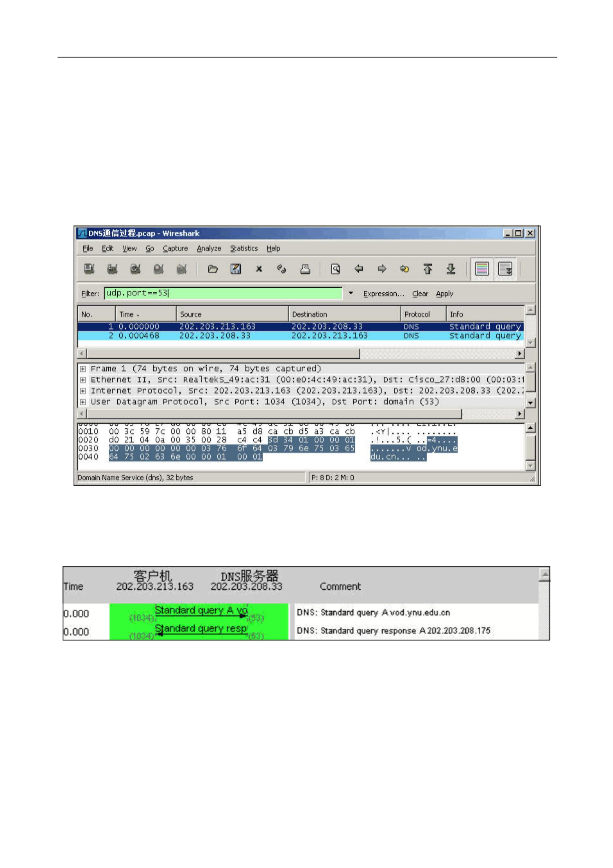Sort by Info column header

[486, 314]
